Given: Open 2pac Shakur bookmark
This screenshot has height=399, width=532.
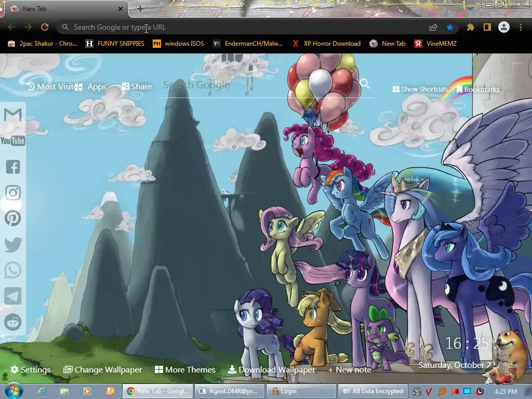Looking at the screenshot, I should pyautogui.click(x=43, y=44).
